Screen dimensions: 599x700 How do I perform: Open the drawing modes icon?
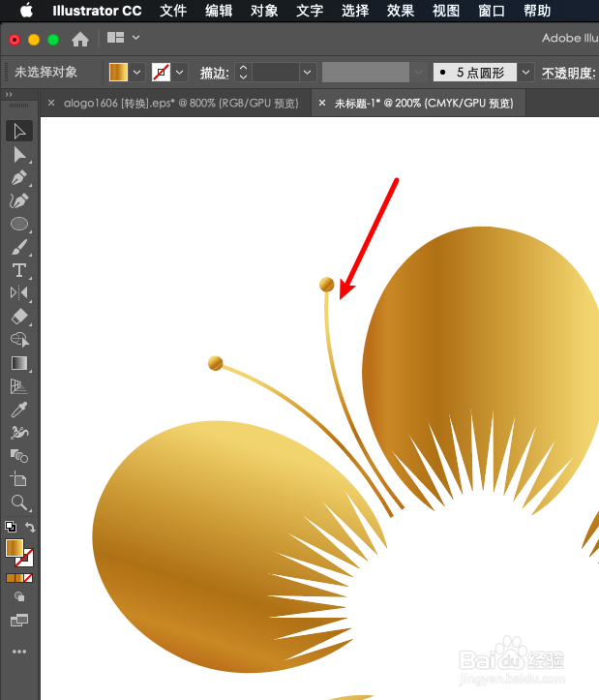click(x=19, y=596)
